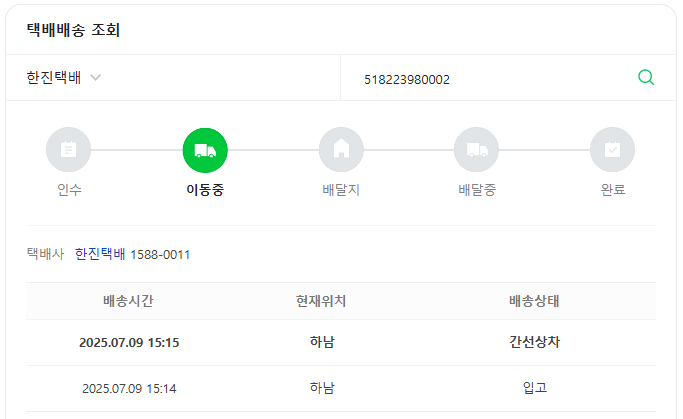Open the blue 한진택배 courier link
The height and width of the screenshot is (419, 683).
100,254
